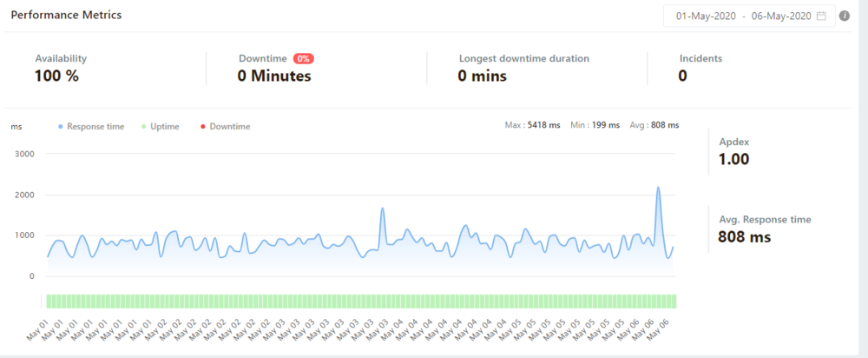Click the Availability 100 % metric

(x=57, y=76)
